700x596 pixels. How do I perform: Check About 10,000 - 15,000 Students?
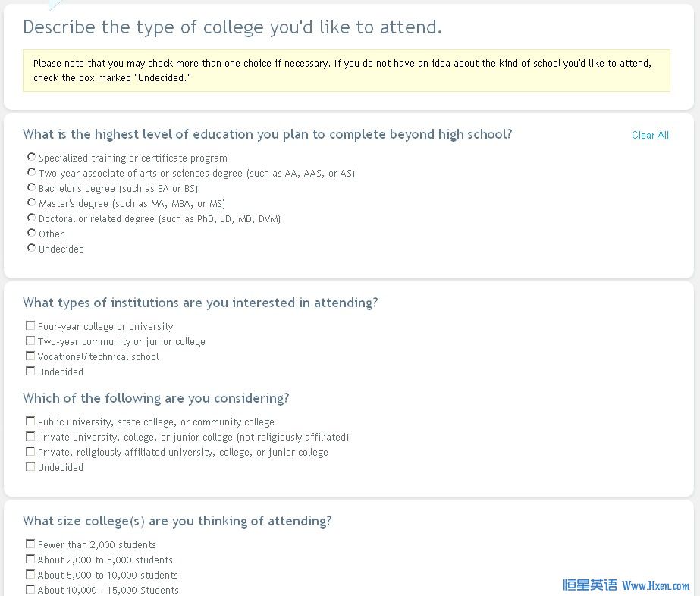(30, 589)
